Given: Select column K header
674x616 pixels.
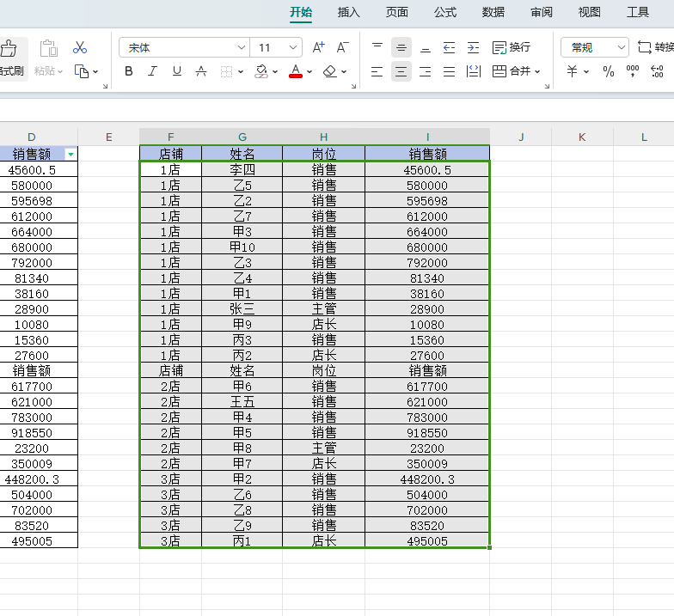Looking at the screenshot, I should (x=582, y=137).
